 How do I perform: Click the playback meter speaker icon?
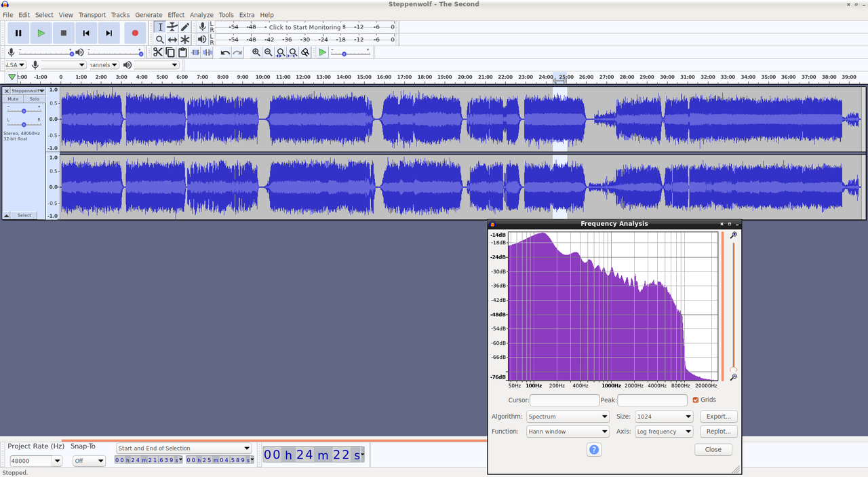point(202,40)
